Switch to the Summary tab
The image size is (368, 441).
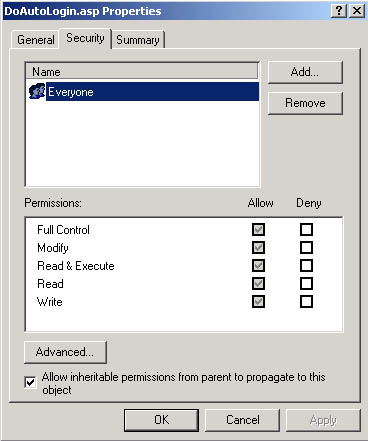pos(138,40)
